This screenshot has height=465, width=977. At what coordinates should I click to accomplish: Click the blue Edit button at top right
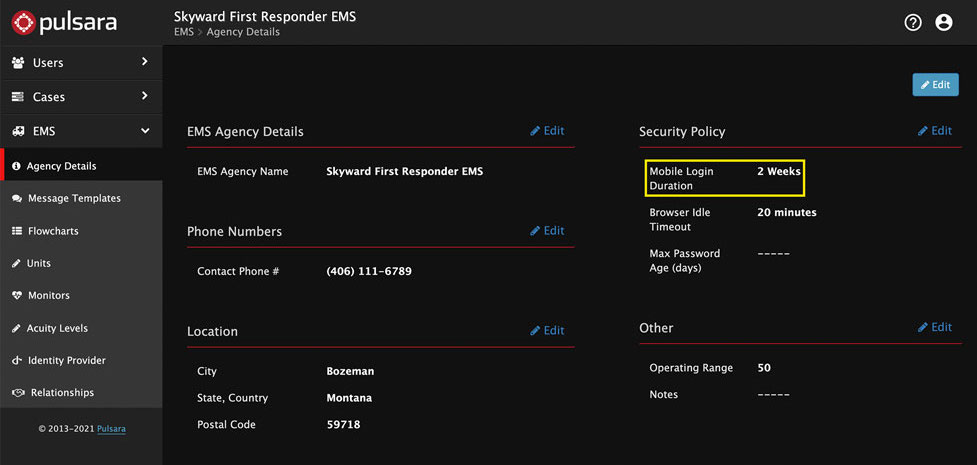(935, 85)
